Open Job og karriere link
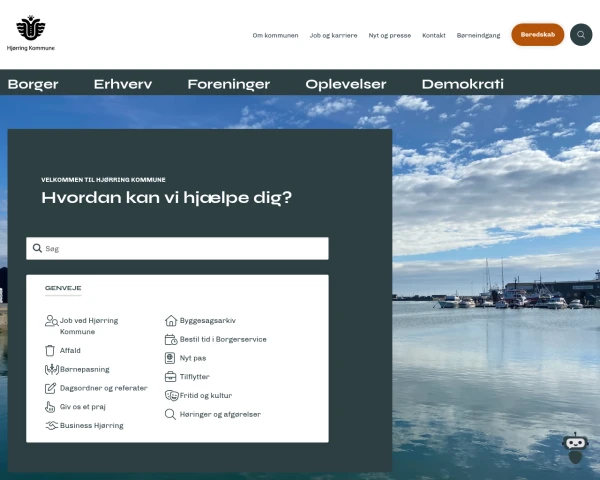The width and height of the screenshot is (600, 480). pyautogui.click(x=333, y=35)
